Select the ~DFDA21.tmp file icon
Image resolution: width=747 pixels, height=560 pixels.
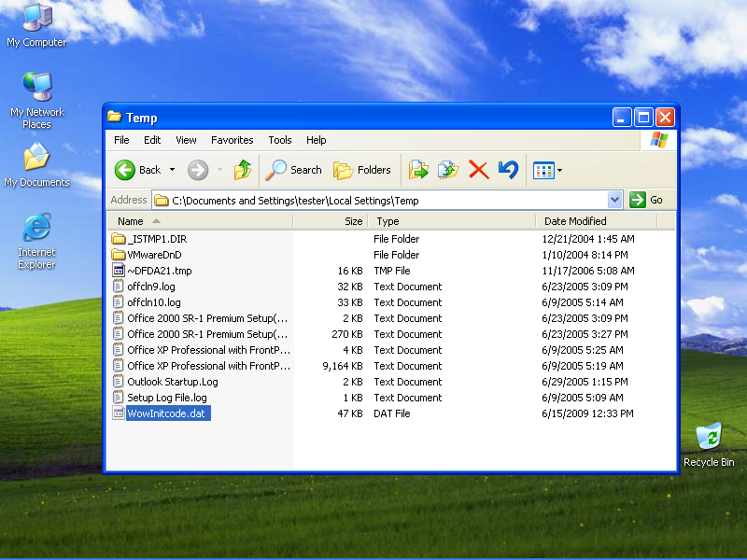click(119, 271)
